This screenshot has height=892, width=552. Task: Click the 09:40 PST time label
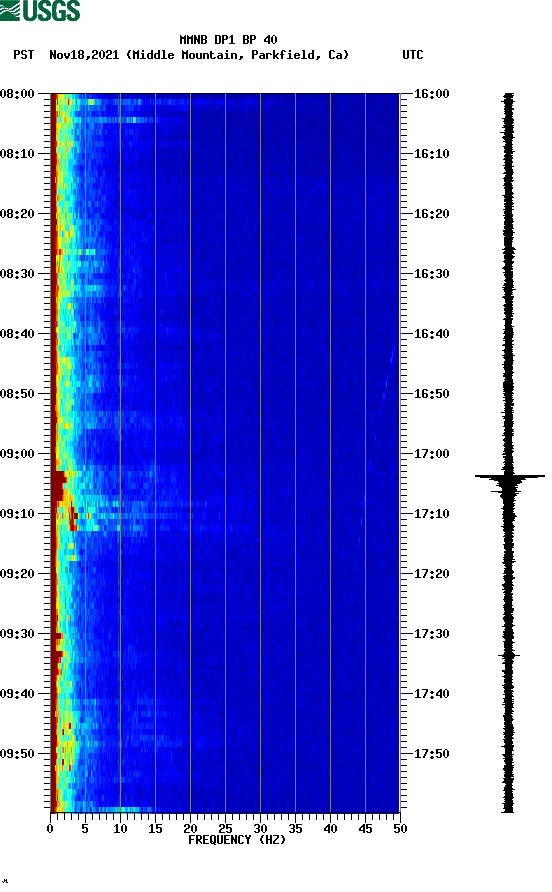coord(17,694)
